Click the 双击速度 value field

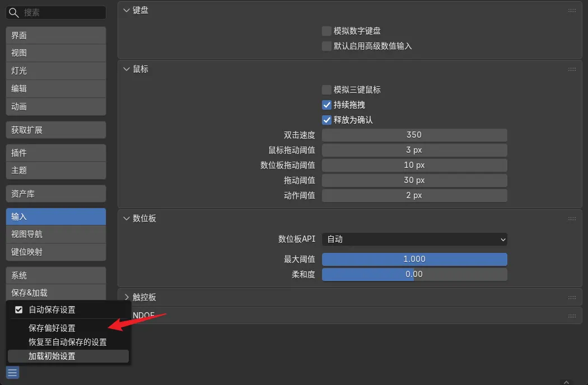point(414,135)
